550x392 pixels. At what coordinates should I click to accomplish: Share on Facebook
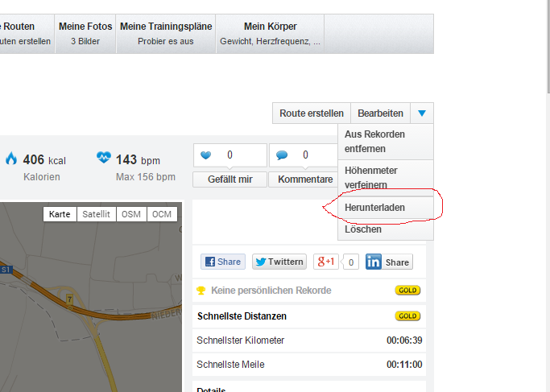tap(223, 262)
